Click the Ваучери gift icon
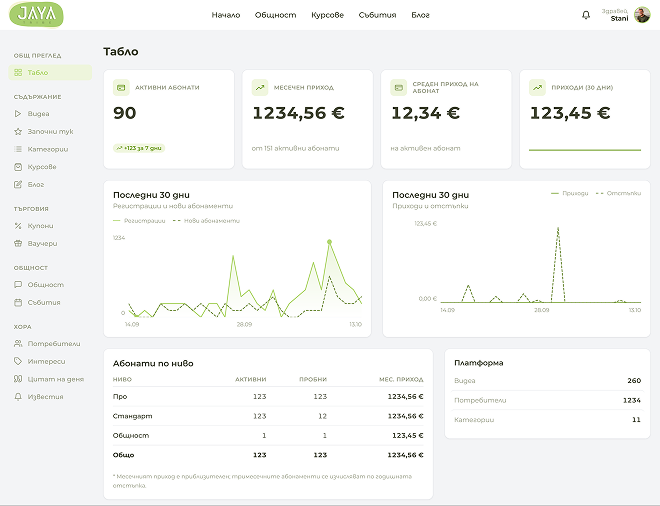The image size is (660, 506). 18,243
